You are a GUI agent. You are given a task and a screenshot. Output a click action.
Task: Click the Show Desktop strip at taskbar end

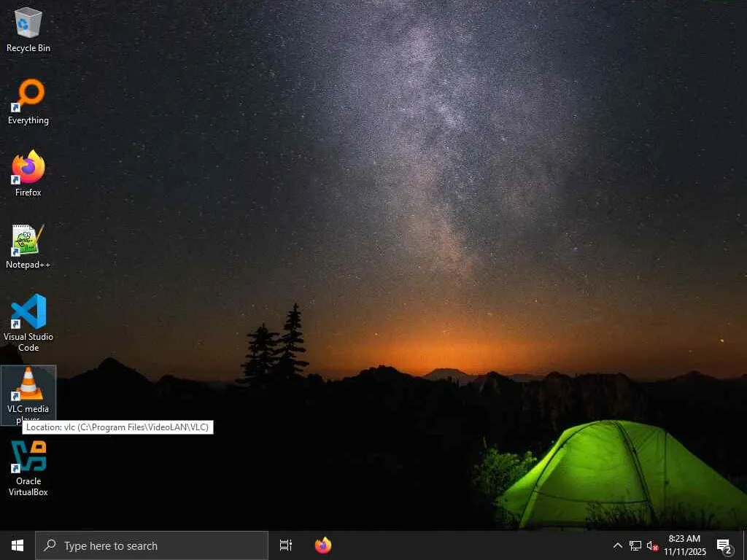[x=745, y=545]
